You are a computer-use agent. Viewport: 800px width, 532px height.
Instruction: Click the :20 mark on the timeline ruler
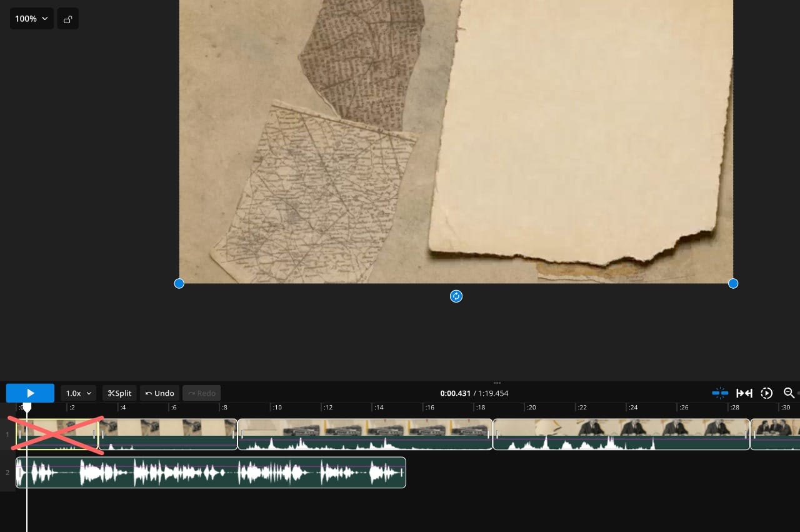point(531,408)
